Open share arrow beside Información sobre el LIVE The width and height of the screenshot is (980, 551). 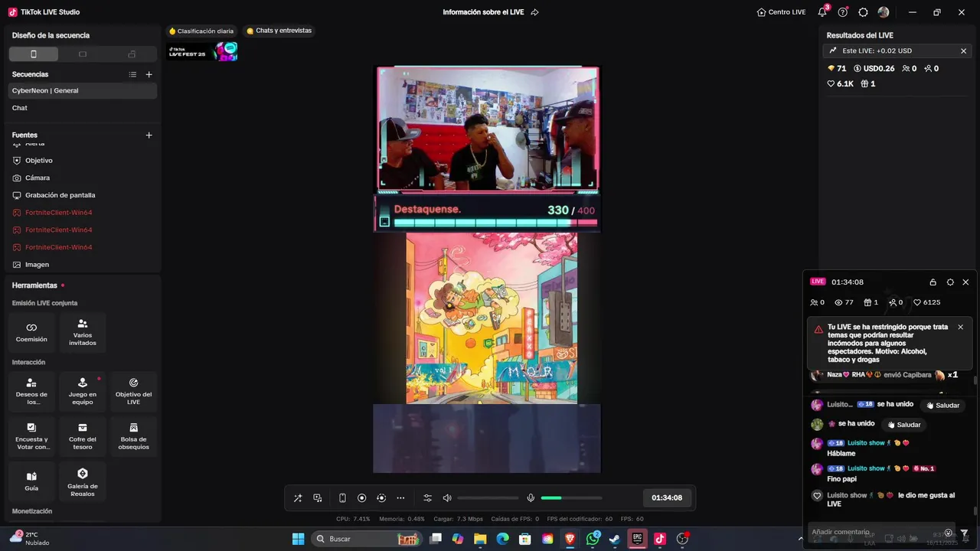click(x=535, y=12)
